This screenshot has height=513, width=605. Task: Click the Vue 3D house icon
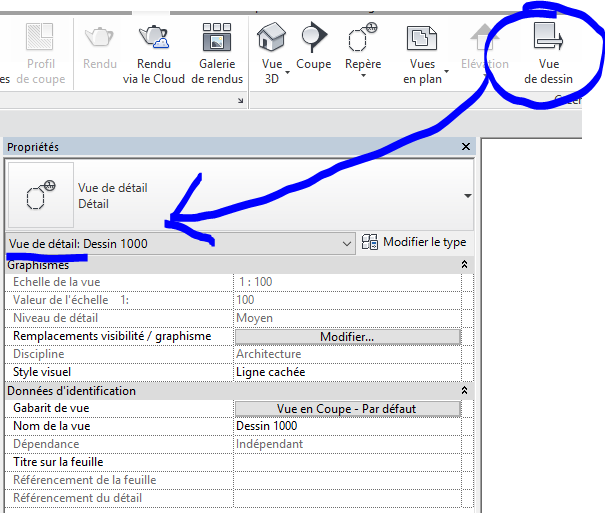click(x=271, y=37)
